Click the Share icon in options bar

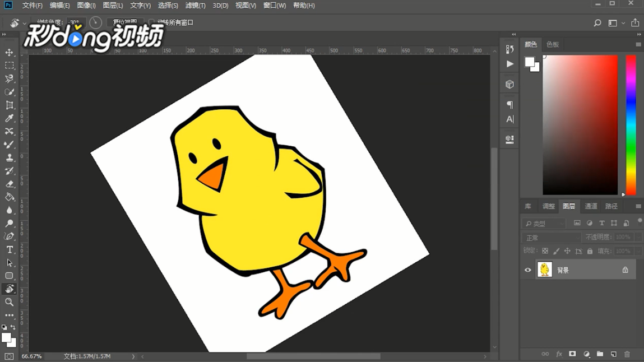635,22
